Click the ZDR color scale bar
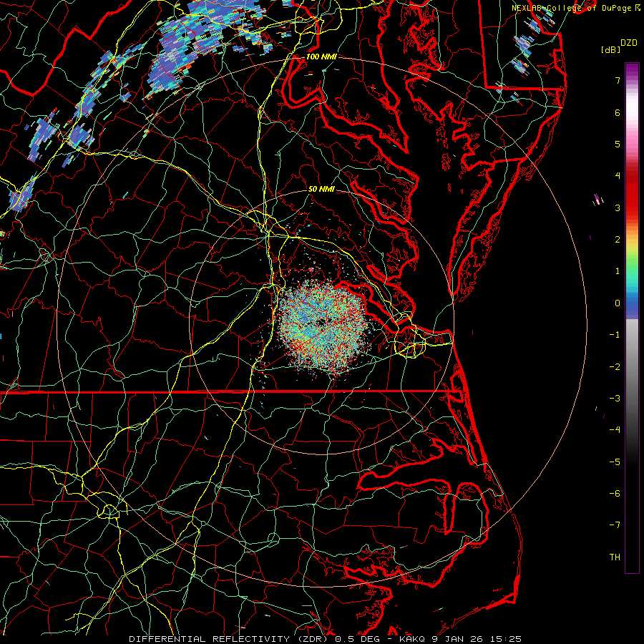The height and width of the screenshot is (644, 644). [x=632, y=318]
